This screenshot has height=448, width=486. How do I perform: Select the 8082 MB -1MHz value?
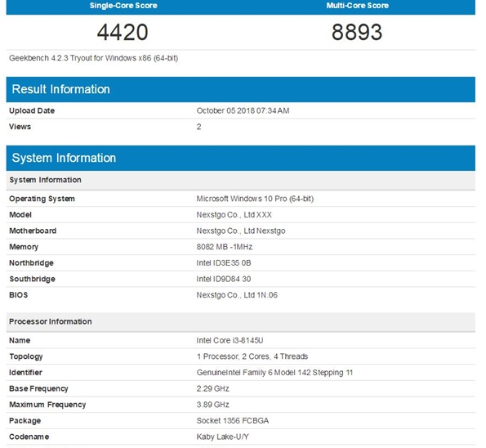(225, 247)
